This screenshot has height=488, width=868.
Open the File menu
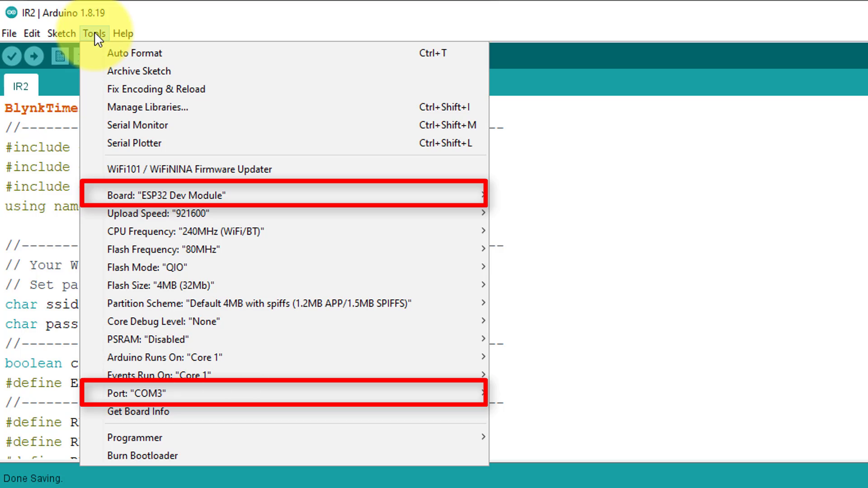tap(9, 33)
